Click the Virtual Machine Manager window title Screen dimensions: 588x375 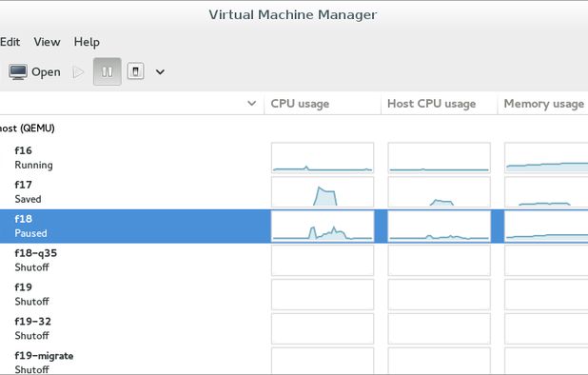coord(293,14)
